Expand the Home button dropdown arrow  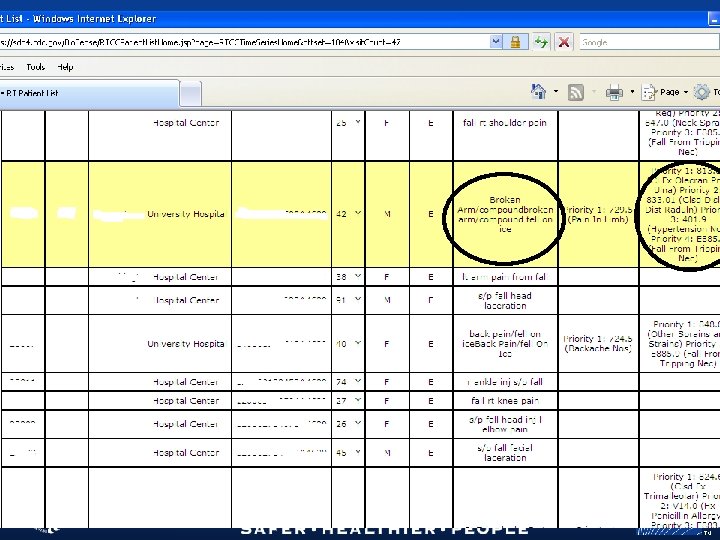pos(556,92)
